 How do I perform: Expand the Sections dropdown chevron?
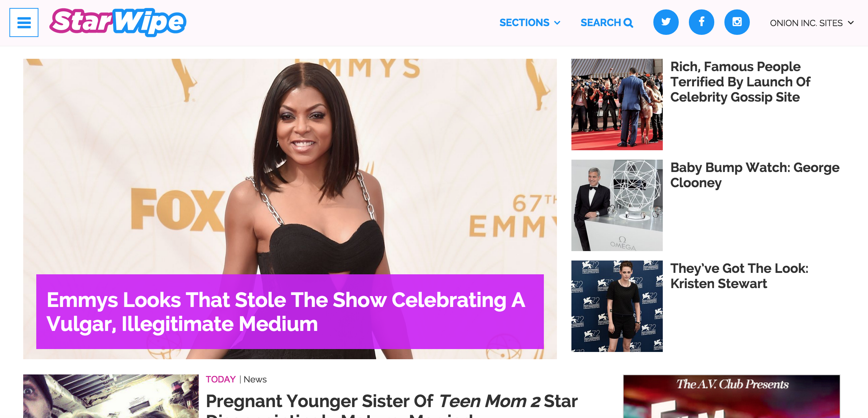557,23
